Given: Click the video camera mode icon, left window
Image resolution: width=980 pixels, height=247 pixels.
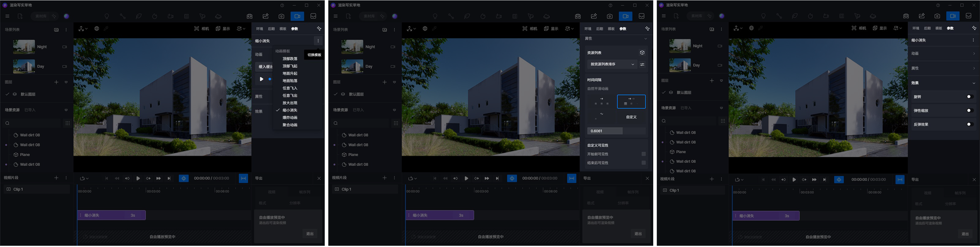Looking at the screenshot, I should point(297,16).
